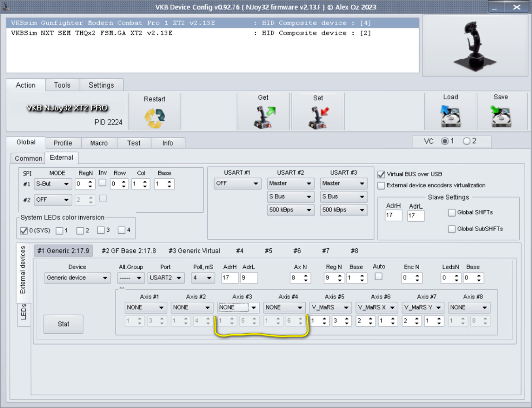Click the Load disk icon
This screenshot has width=532, height=408.
tap(450, 116)
